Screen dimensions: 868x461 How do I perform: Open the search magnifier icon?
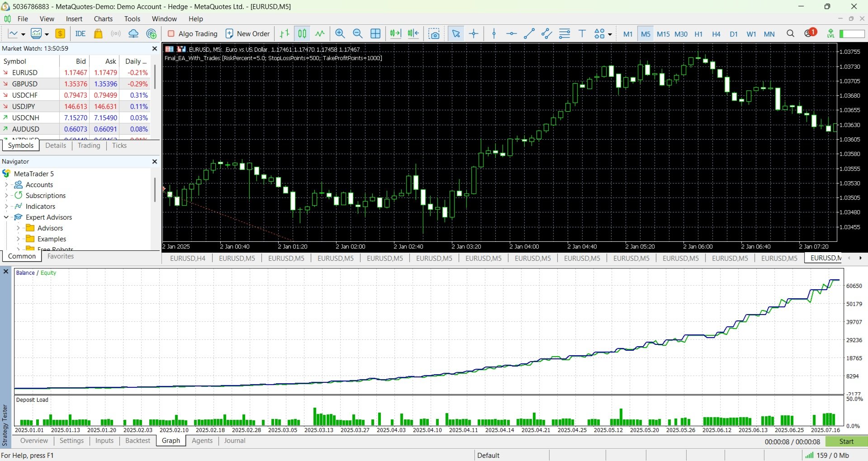[790, 34]
